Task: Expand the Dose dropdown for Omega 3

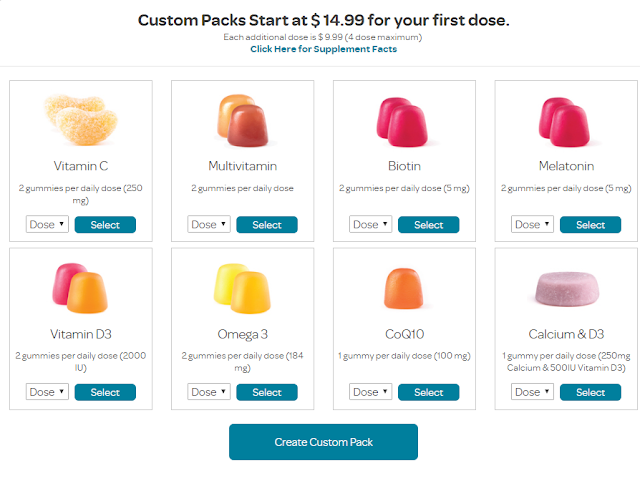Action: pyautogui.click(x=209, y=392)
